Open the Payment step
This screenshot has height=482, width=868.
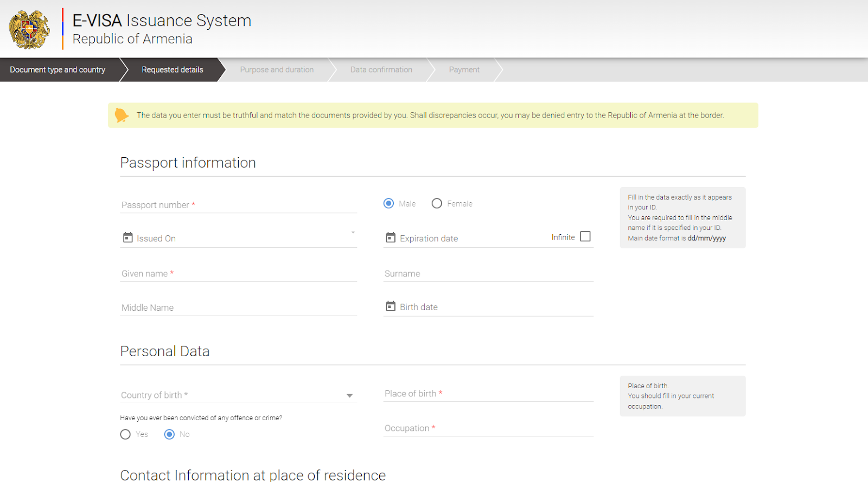(464, 69)
